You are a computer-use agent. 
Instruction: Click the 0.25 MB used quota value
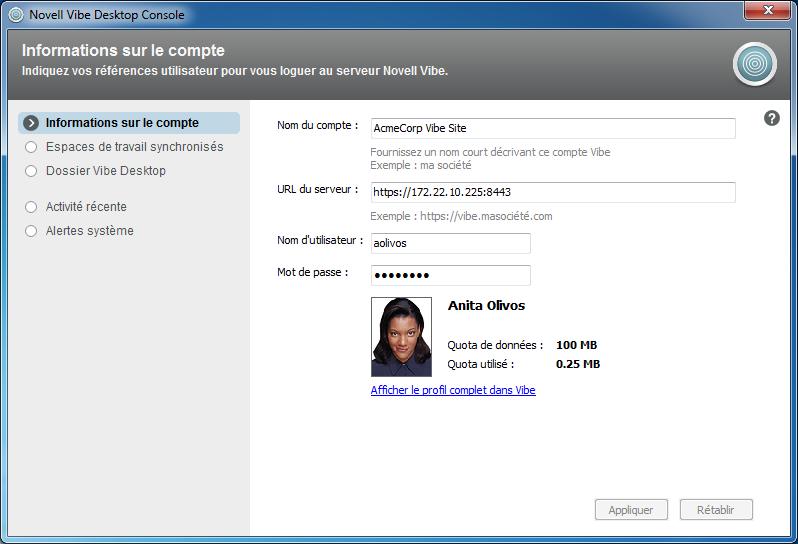click(578, 364)
